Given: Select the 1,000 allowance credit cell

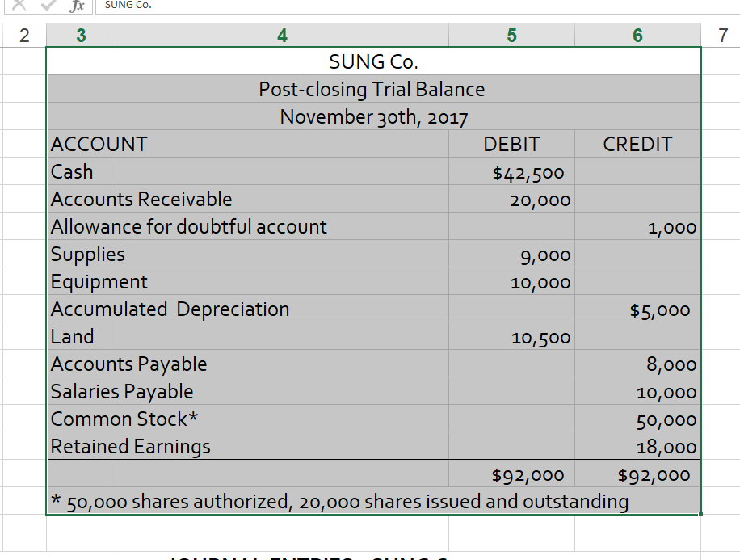Looking at the screenshot, I should pos(637,225).
